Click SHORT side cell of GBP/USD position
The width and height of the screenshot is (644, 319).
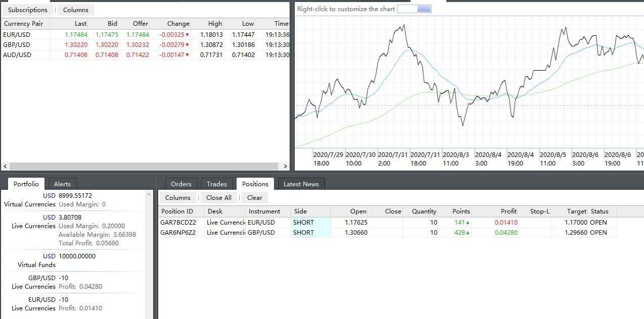click(311, 233)
